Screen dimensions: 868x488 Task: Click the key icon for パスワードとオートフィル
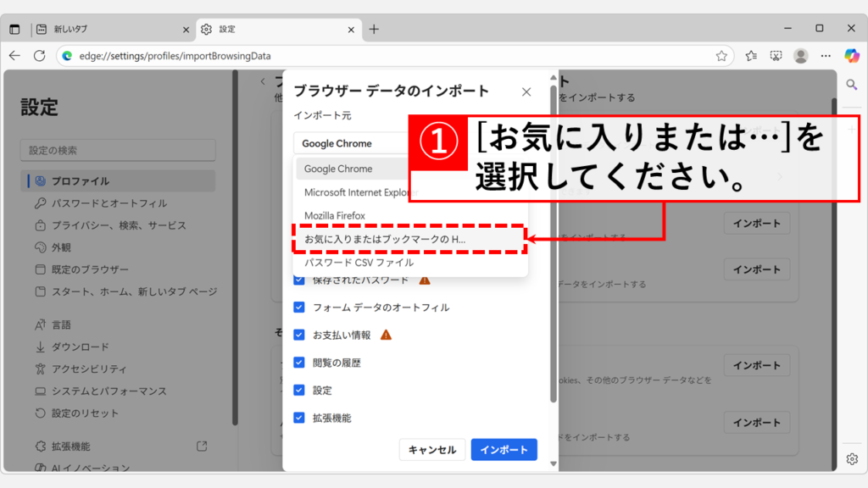41,203
